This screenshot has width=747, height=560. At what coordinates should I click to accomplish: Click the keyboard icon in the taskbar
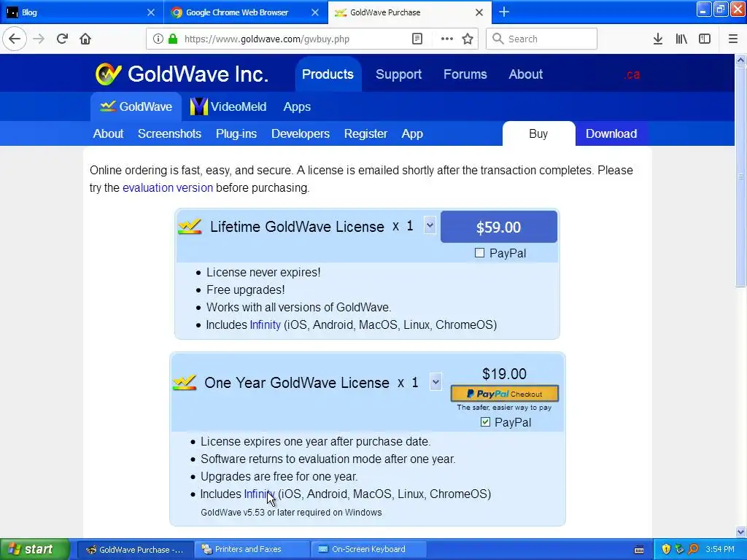tap(639, 550)
